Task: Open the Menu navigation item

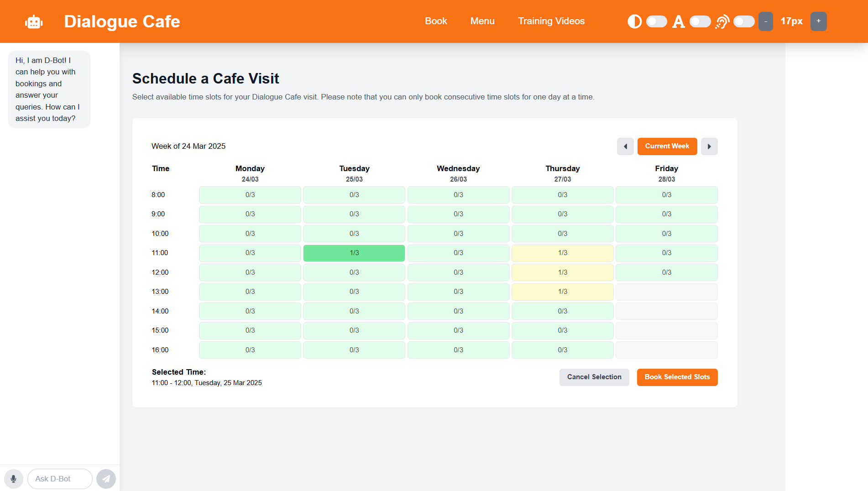Action: click(x=482, y=21)
